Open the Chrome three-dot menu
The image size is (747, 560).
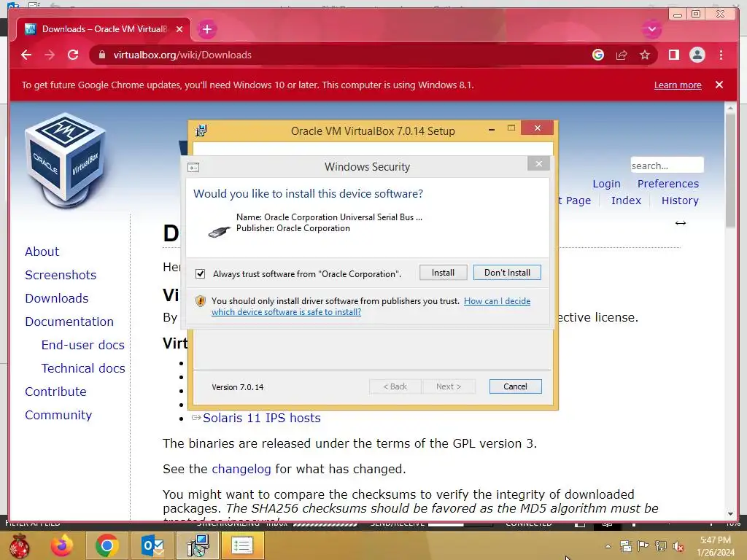(721, 55)
